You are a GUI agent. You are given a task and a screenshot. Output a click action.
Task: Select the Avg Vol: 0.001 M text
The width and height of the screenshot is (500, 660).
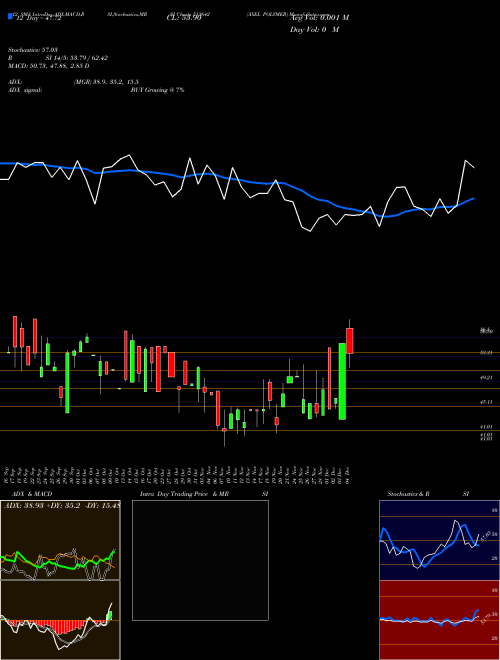coord(319,18)
